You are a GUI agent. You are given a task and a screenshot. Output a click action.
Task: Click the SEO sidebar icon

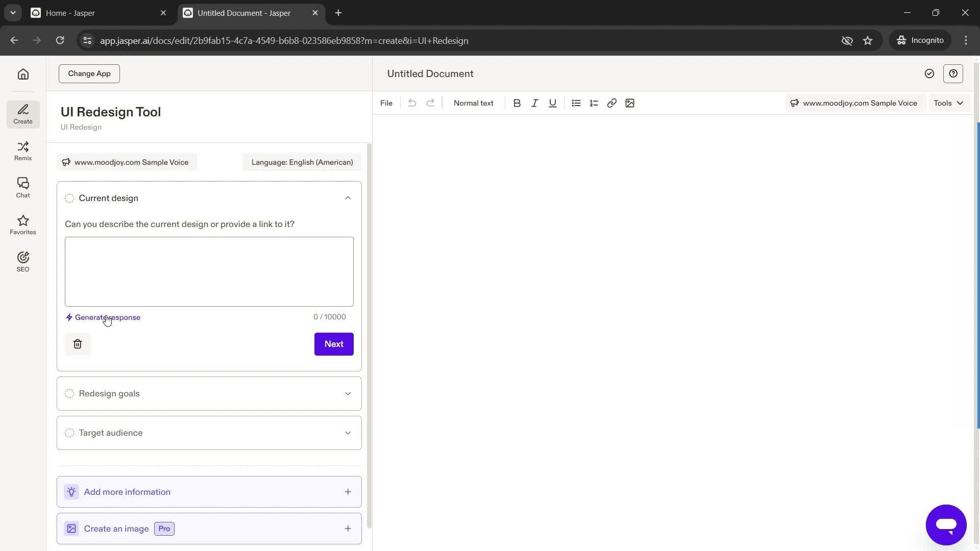pos(23,261)
